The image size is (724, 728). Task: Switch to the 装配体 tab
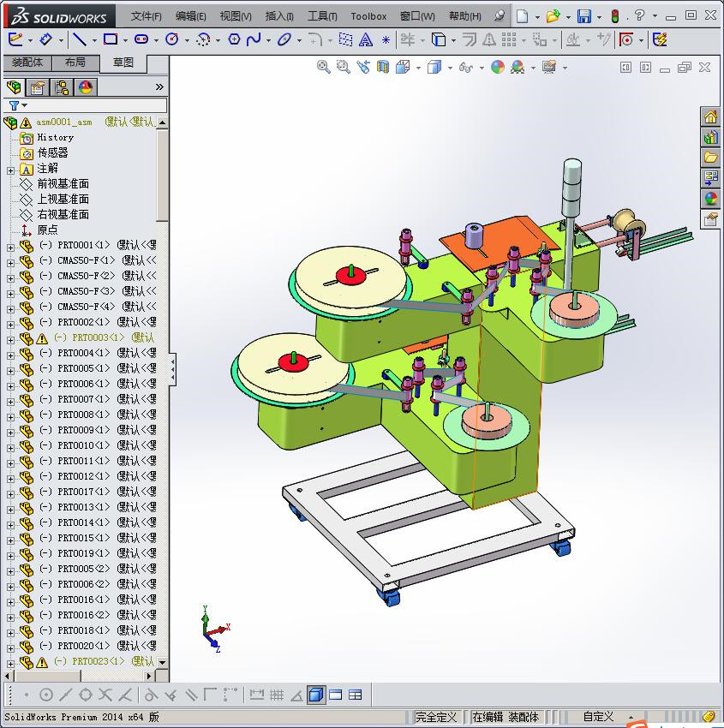coord(27,63)
